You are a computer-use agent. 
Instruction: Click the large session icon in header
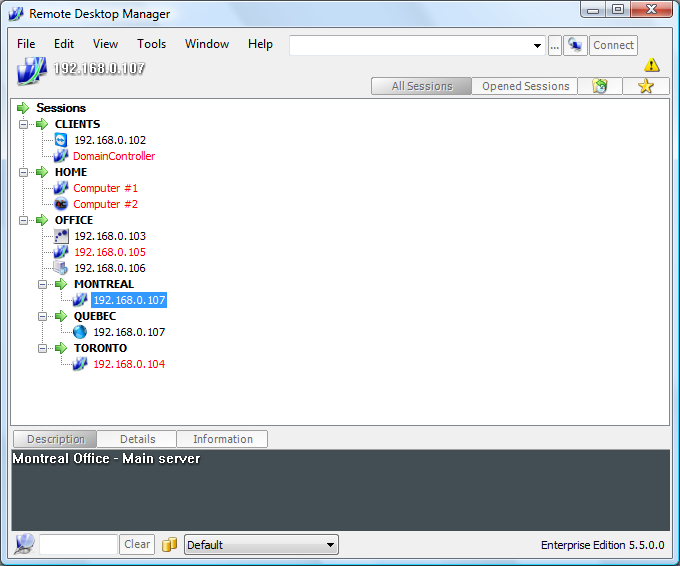click(x=32, y=70)
